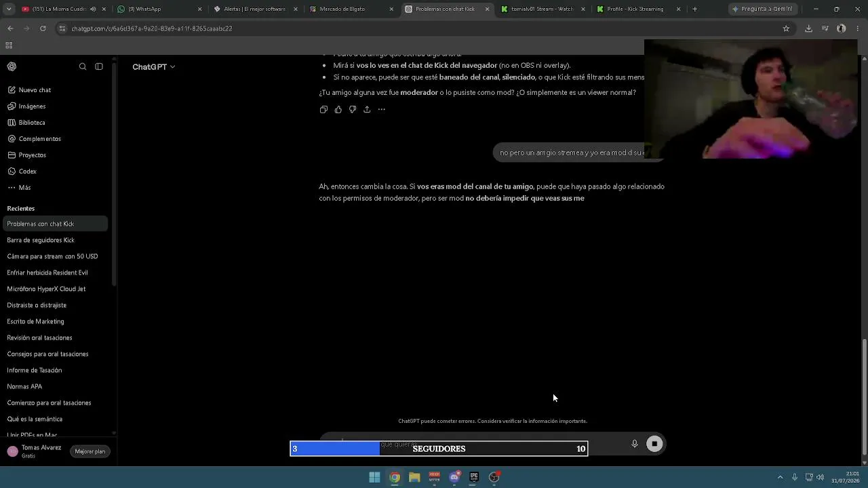Switch to the tomialv01 Stream tab

[x=543, y=9]
